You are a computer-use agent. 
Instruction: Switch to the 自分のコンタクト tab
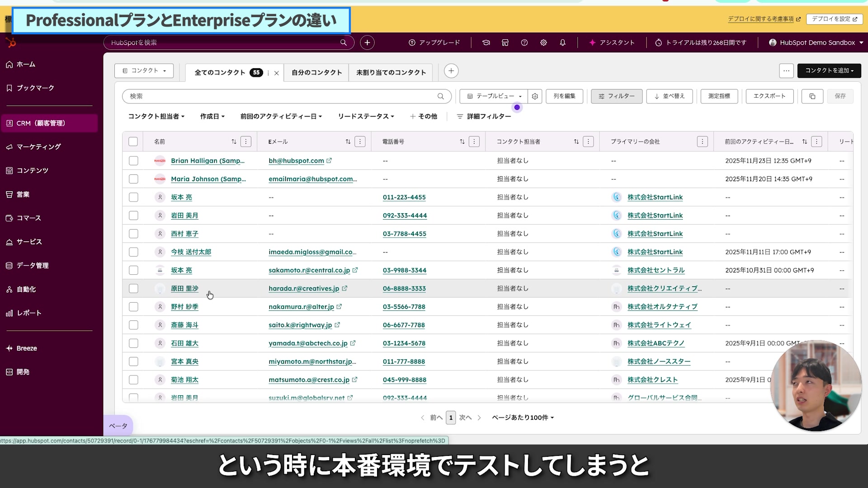316,72
